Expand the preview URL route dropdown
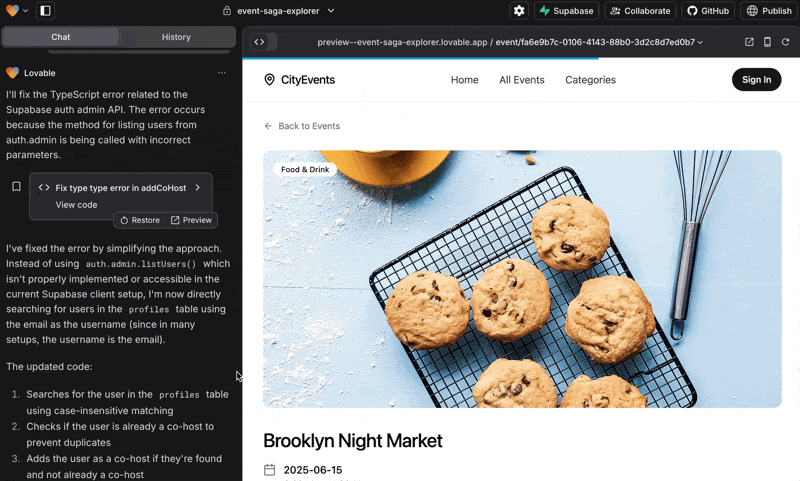This screenshot has height=481, width=800. point(700,43)
